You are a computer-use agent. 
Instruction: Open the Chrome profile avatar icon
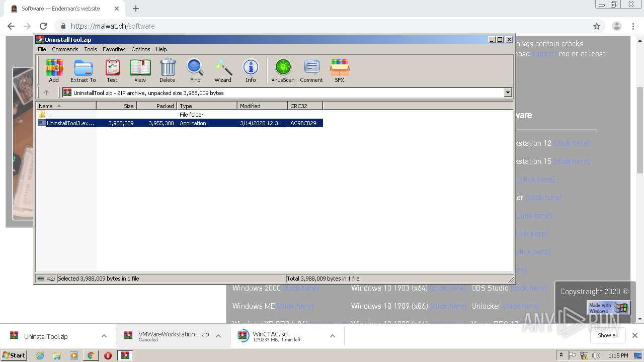pyautogui.click(x=617, y=26)
